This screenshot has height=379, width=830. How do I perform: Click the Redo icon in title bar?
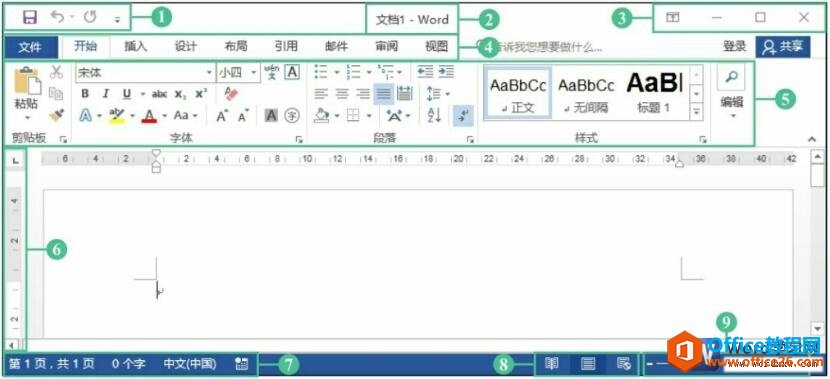(x=91, y=17)
